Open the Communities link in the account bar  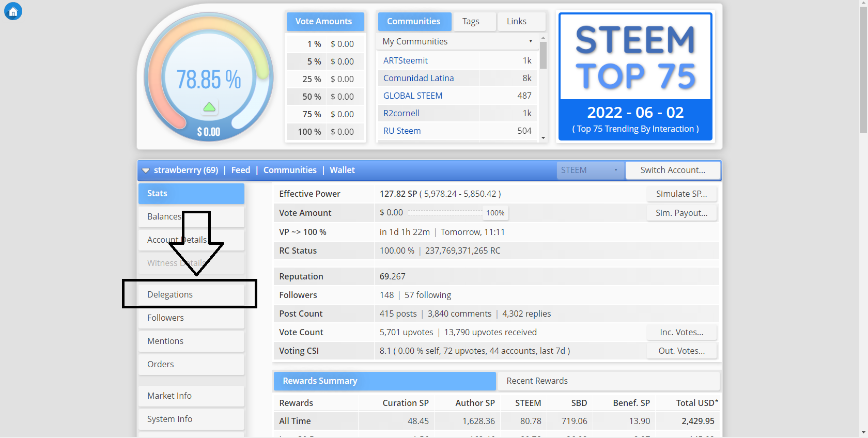(290, 170)
